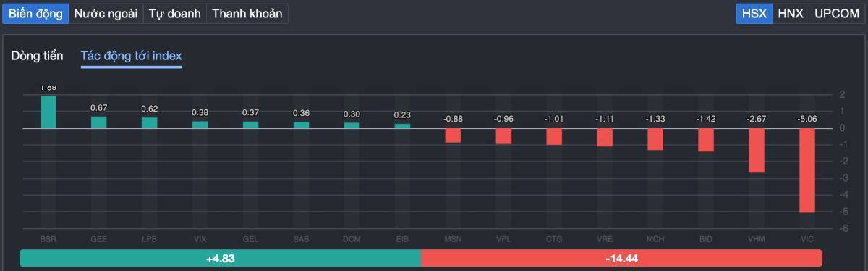The image size is (868, 271).
Task: Click the VIX positive bar
Action: click(x=200, y=125)
